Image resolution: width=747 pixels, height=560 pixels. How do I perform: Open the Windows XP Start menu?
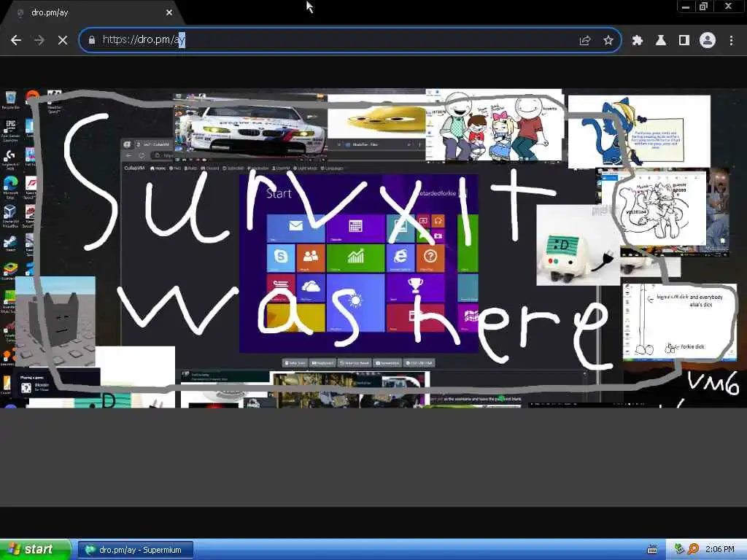(35, 550)
